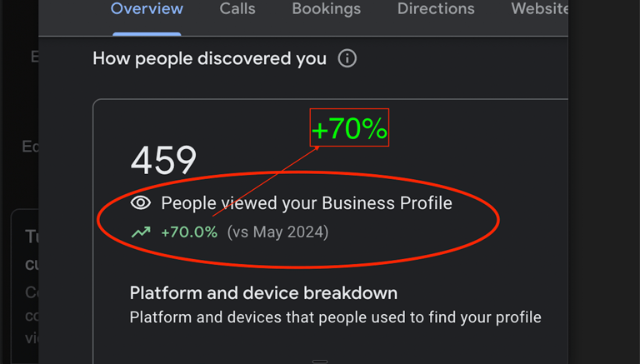
Task: Open the info icon beside discovery heading
Action: [347, 58]
